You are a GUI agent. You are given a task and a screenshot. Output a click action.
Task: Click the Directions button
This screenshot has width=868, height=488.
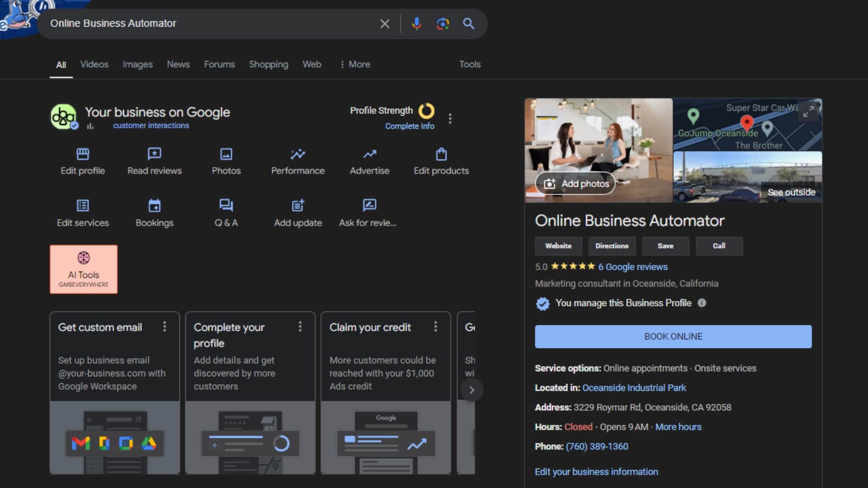coord(612,246)
